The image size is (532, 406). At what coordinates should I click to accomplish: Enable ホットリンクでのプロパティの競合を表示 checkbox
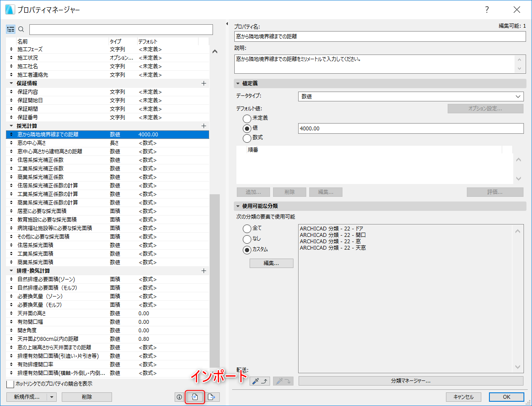pyautogui.click(x=10, y=384)
